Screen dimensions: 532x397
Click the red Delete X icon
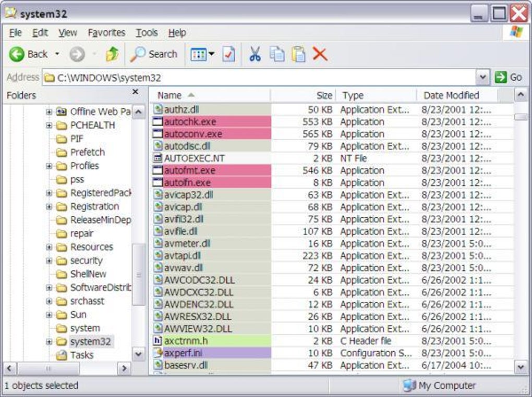pyautogui.click(x=319, y=54)
